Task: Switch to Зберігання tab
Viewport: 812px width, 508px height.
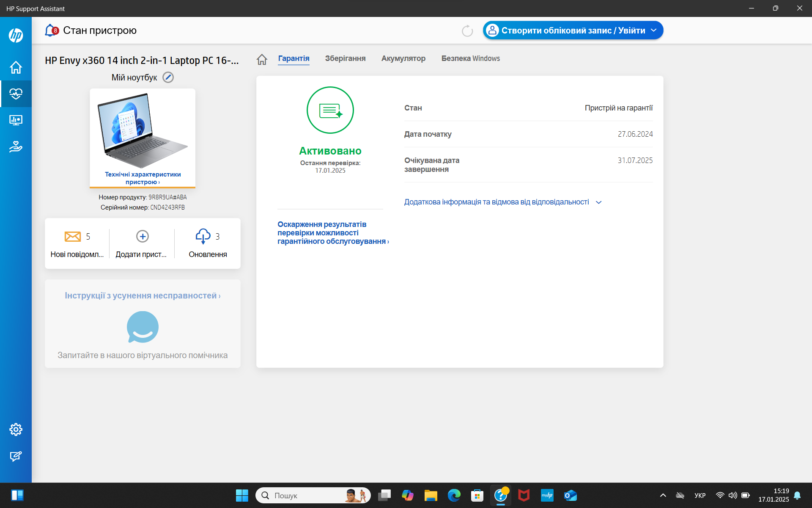Action: (x=345, y=58)
